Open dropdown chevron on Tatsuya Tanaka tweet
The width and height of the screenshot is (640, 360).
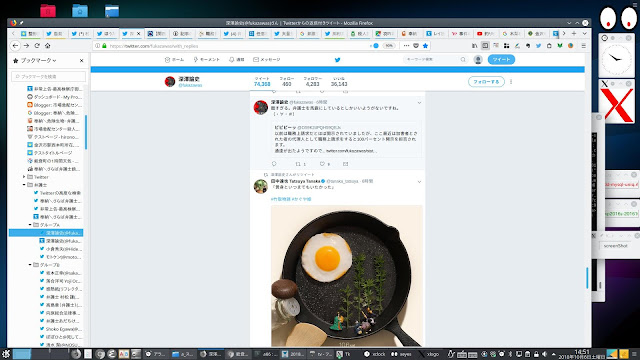coord(419,182)
